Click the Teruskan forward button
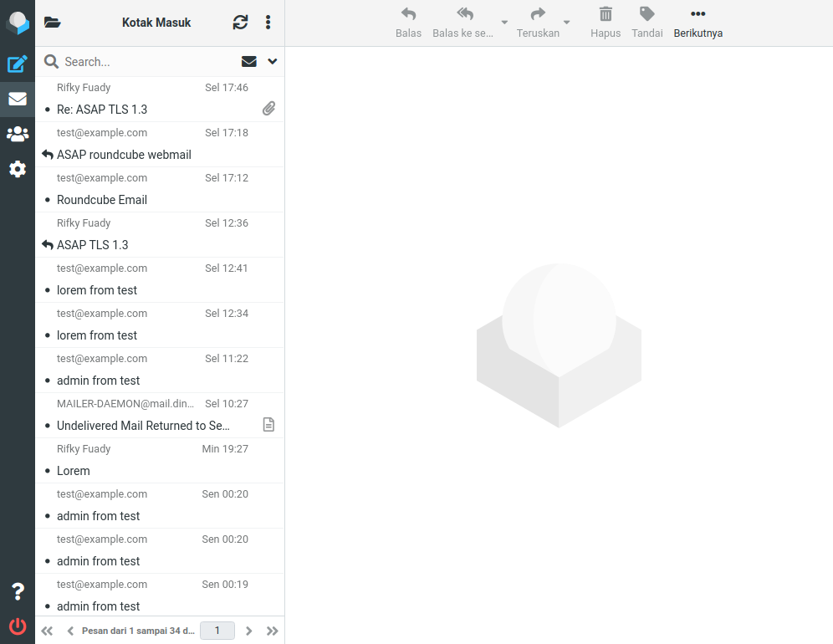This screenshot has width=833, height=644. click(x=538, y=23)
